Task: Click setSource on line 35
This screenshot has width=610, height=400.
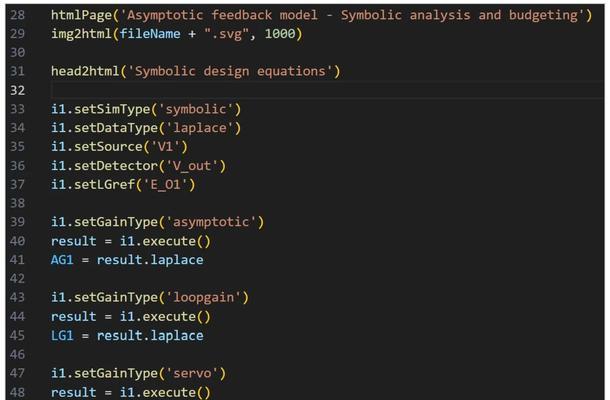Action: click(x=108, y=147)
